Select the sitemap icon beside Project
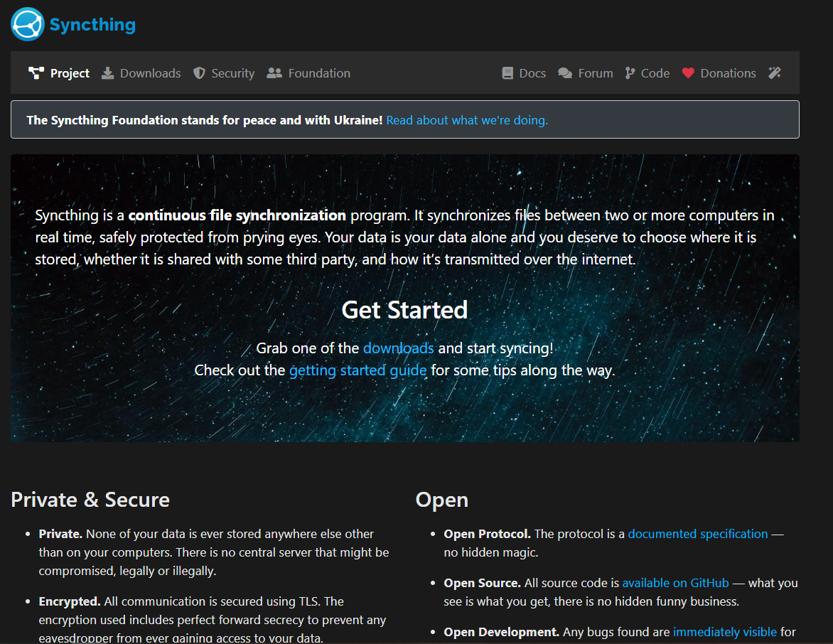 (x=34, y=73)
